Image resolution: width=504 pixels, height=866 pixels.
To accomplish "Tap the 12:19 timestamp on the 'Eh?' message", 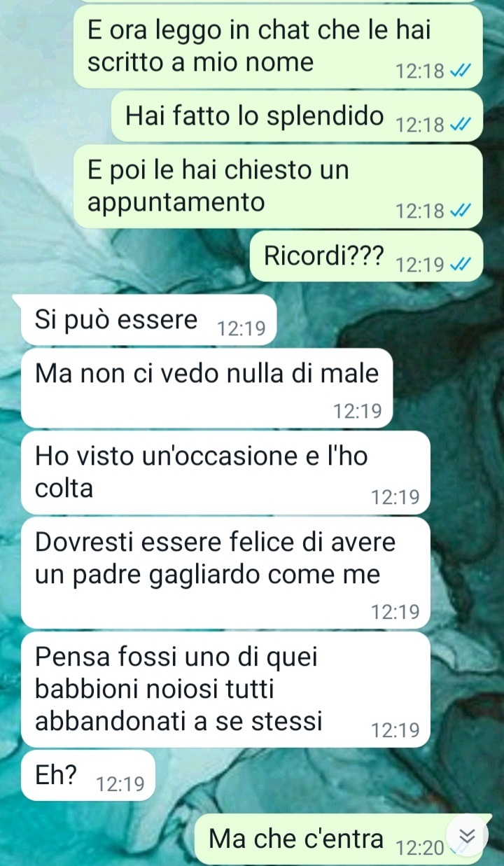I will (x=120, y=784).
